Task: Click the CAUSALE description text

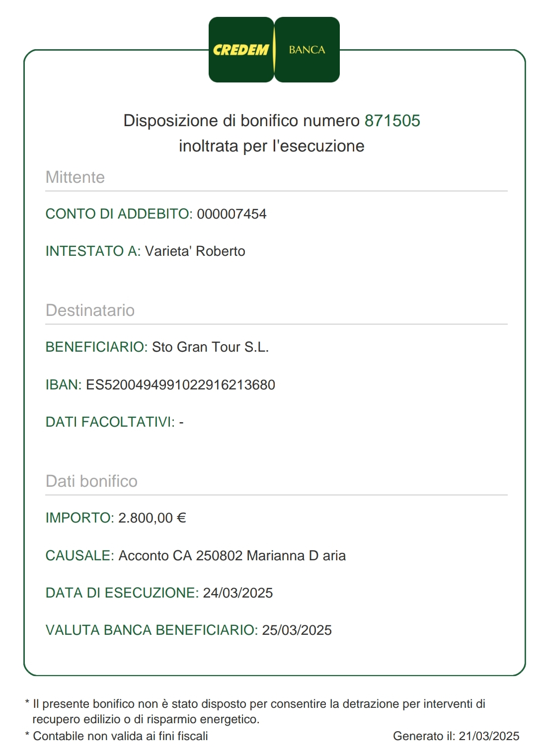Action: 232,556
